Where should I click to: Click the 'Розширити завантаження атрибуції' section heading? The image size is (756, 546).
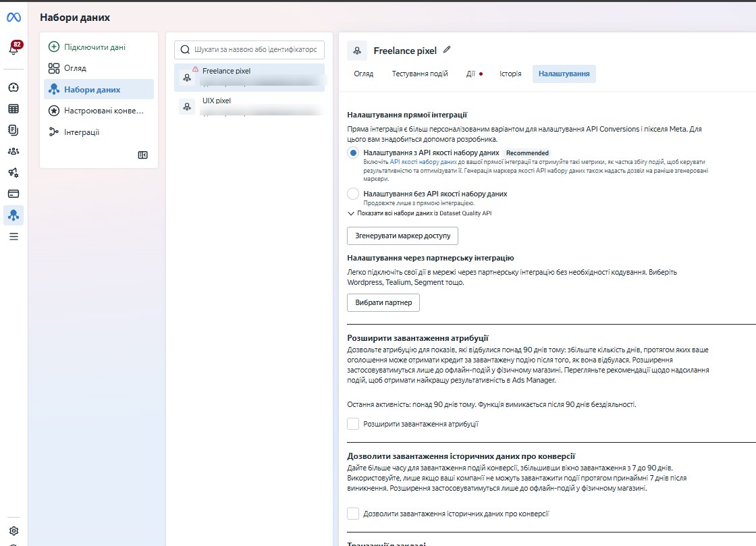click(x=418, y=338)
